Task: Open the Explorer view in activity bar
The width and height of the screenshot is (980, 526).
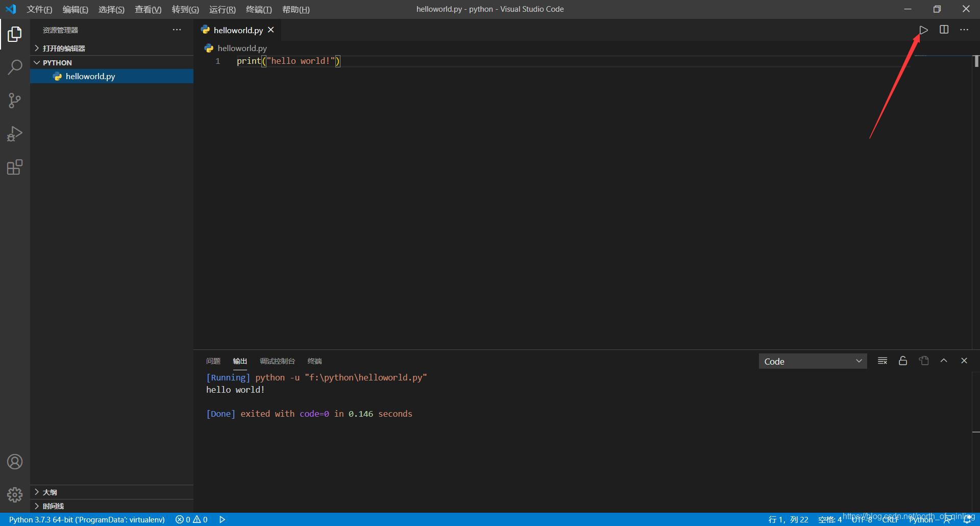Action: [x=15, y=34]
